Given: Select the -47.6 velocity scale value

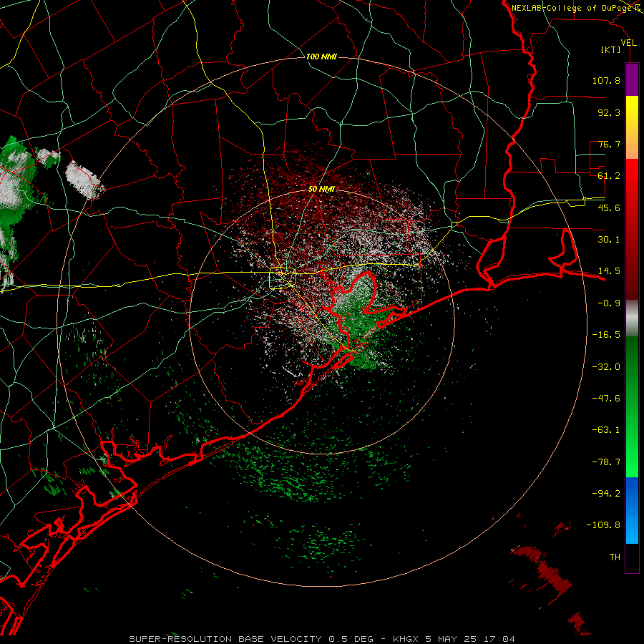Looking at the screenshot, I should (x=606, y=399).
